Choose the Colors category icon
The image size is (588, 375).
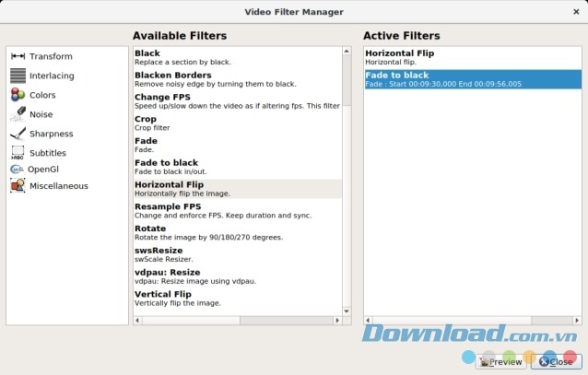[18, 95]
